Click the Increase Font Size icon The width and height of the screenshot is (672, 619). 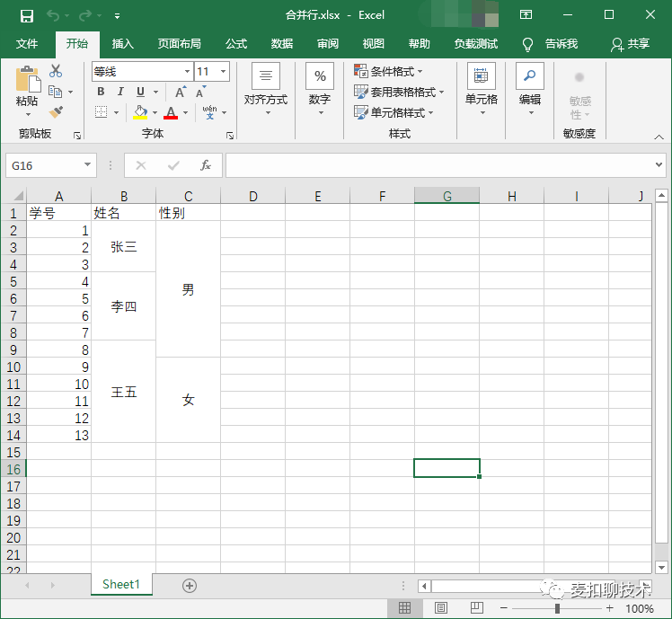[181, 92]
